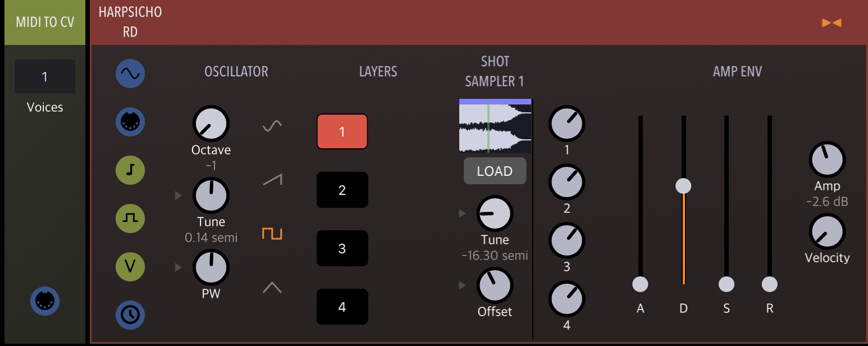
Task: Click the Voices number field
Action: coord(45,76)
